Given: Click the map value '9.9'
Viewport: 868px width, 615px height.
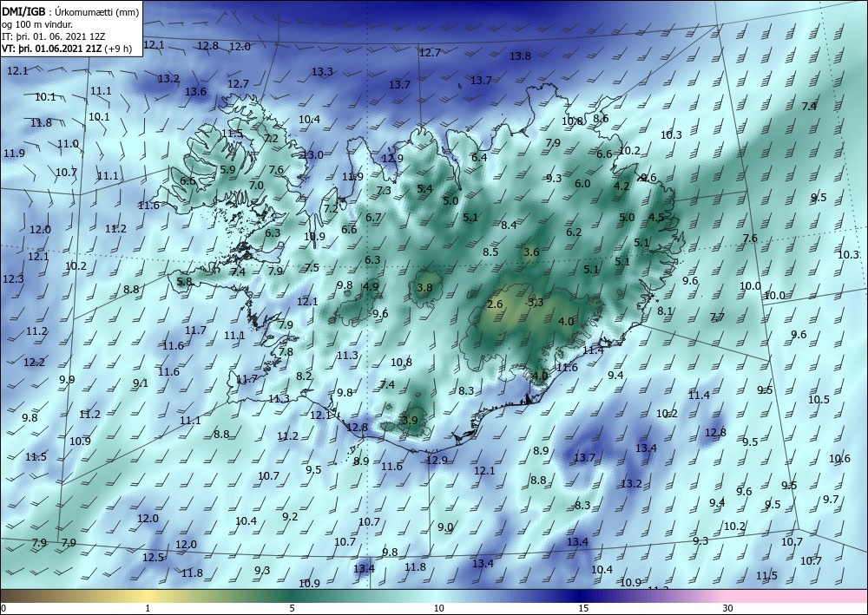Looking at the screenshot, I should coord(67,380).
